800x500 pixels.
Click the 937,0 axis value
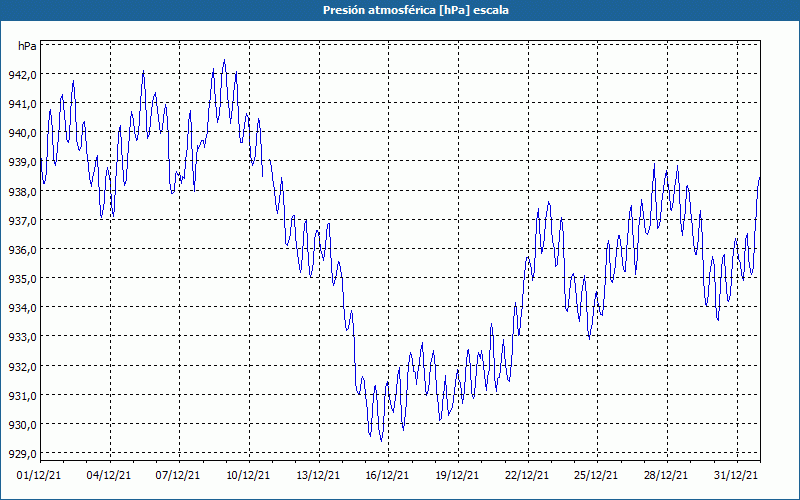(x=22, y=220)
